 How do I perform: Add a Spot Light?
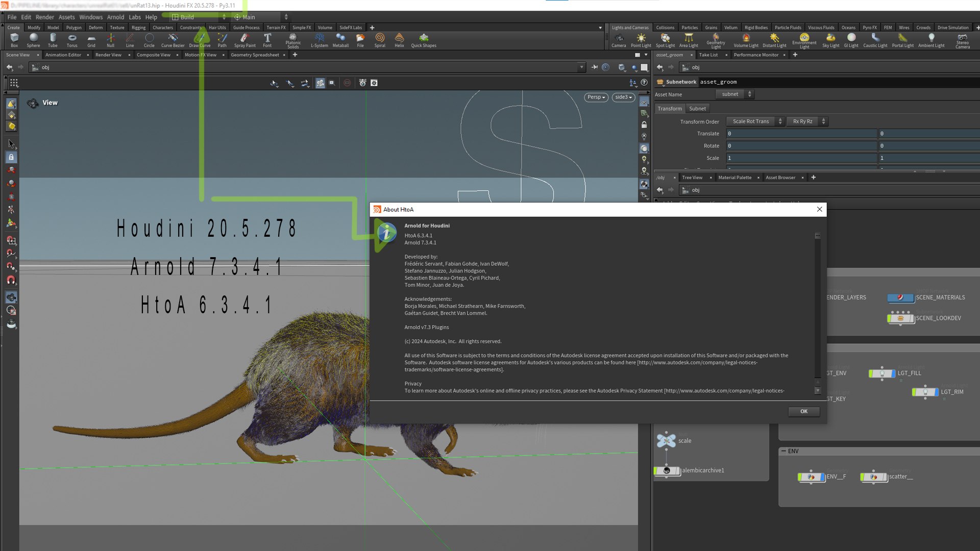pyautogui.click(x=665, y=40)
